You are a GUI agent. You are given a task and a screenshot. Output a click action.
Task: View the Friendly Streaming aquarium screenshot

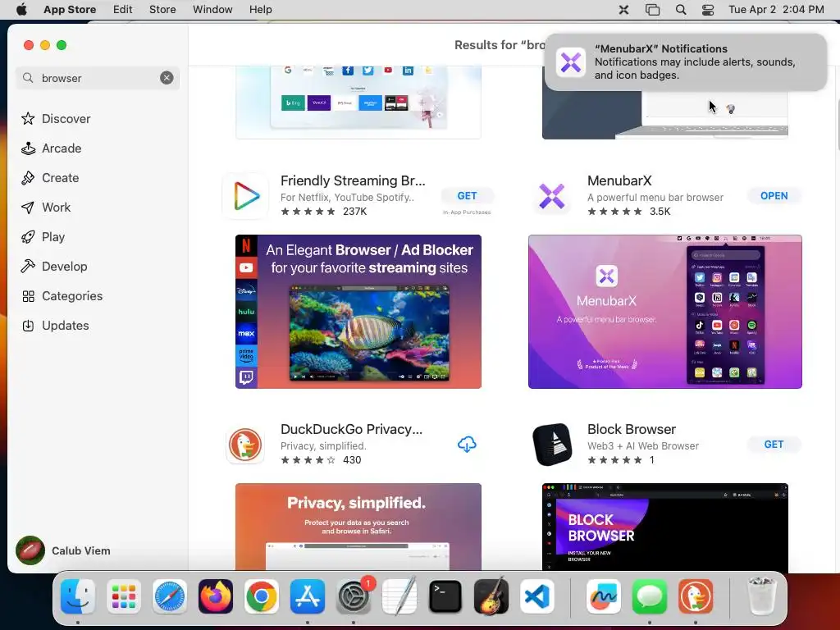tap(358, 311)
